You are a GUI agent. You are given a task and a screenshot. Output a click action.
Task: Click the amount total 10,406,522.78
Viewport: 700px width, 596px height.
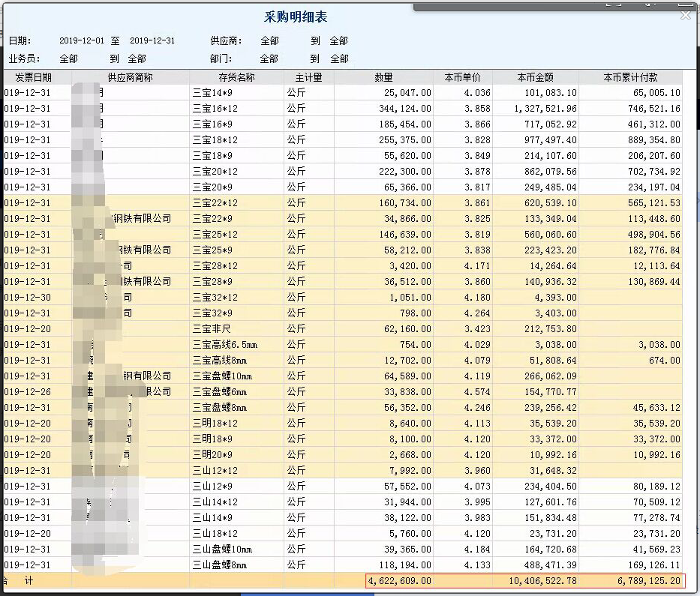point(542,581)
